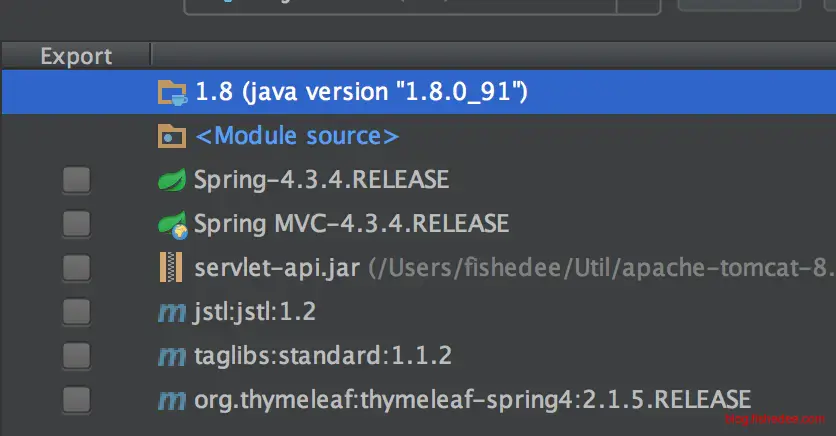Image resolution: width=836 pixels, height=436 pixels.
Task: Click the Module source folder icon
Action: [x=173, y=136]
